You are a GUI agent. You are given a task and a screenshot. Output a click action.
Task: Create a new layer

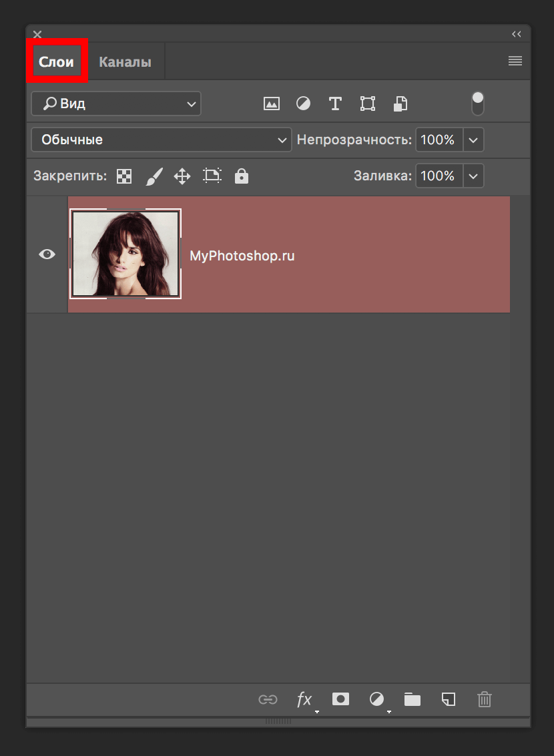coord(449,699)
